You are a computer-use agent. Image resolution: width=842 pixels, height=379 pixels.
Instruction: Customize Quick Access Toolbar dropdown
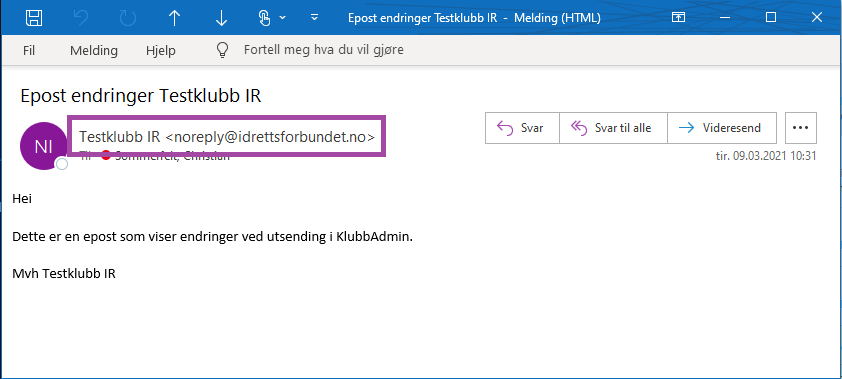point(315,18)
